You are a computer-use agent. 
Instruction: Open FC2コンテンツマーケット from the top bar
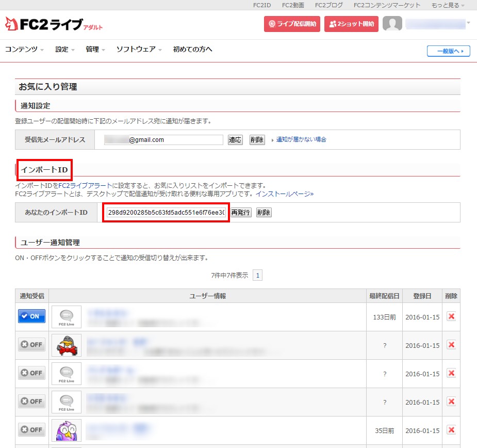pyautogui.click(x=387, y=5)
